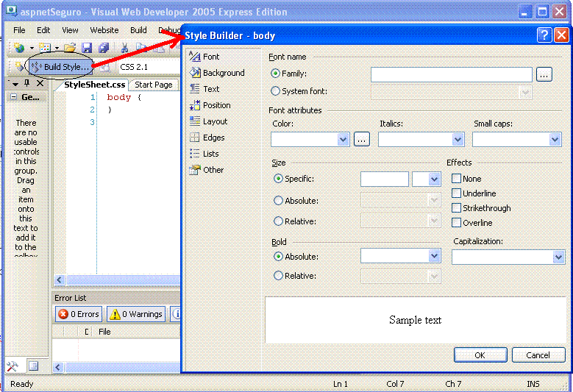Check the Underline checkbox
This screenshot has height=392, width=573.
coord(456,193)
